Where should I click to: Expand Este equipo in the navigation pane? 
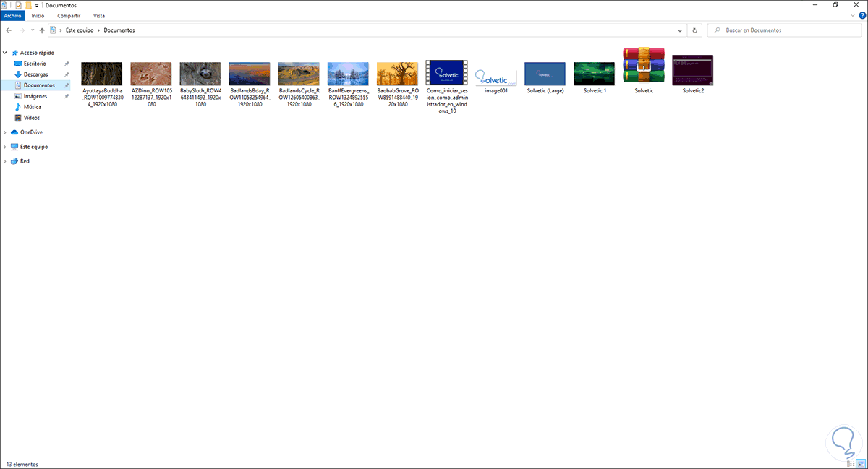coord(4,146)
